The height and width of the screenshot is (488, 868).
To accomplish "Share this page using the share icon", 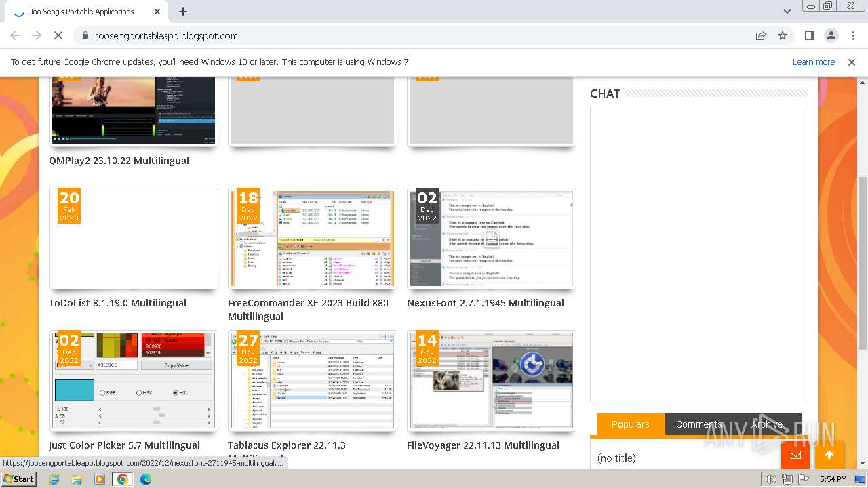I will click(761, 35).
